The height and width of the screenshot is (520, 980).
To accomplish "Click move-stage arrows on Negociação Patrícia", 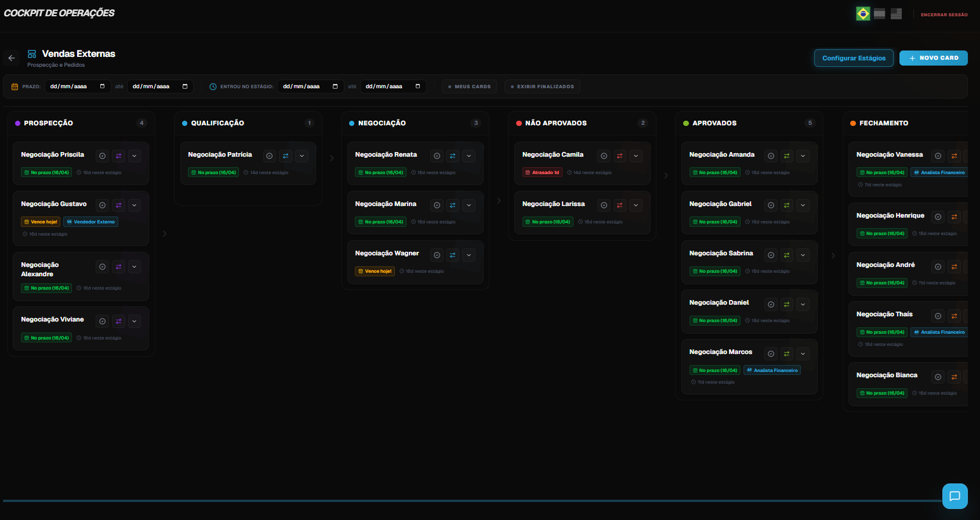I will (285, 156).
